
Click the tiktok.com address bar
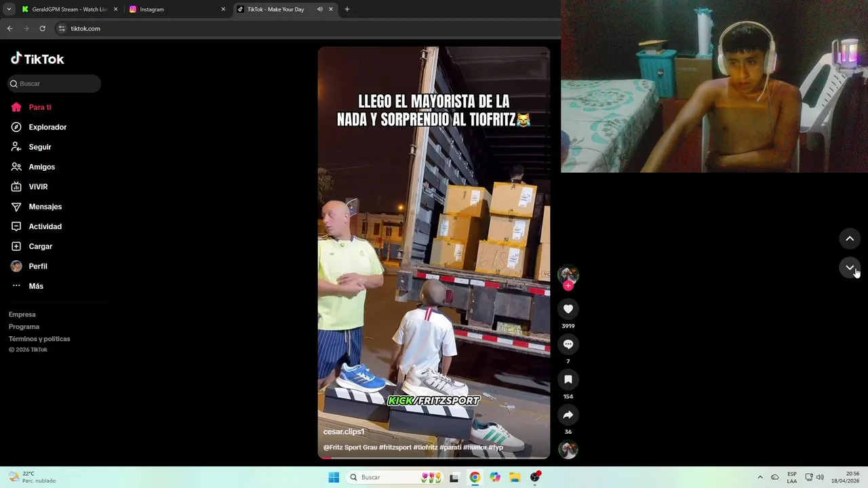coord(305,28)
